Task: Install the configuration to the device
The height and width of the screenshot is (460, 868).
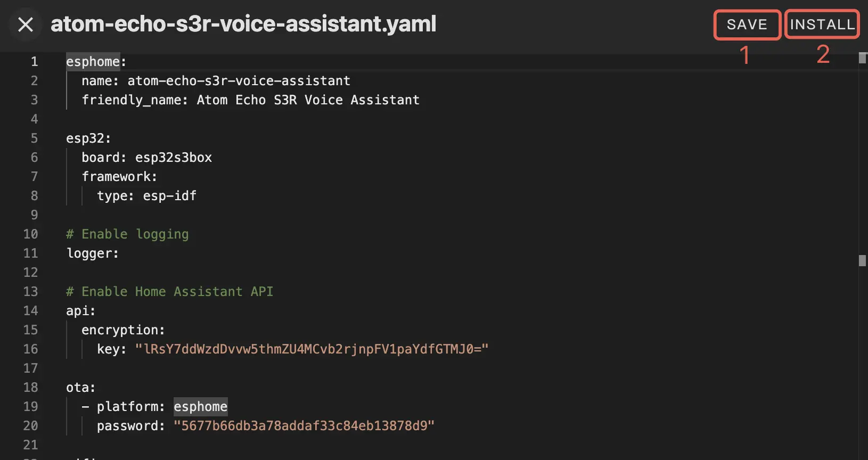Action: [x=822, y=24]
